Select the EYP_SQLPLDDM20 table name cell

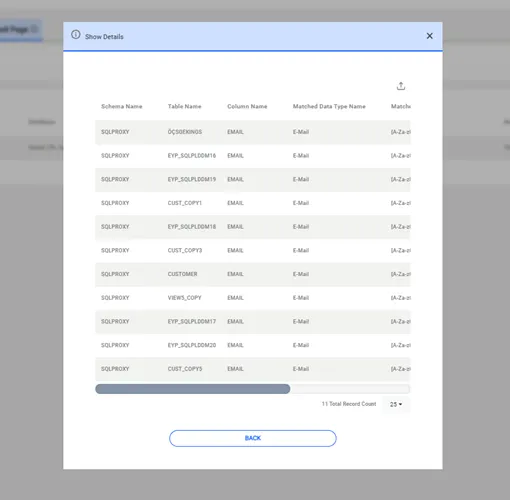click(192, 345)
